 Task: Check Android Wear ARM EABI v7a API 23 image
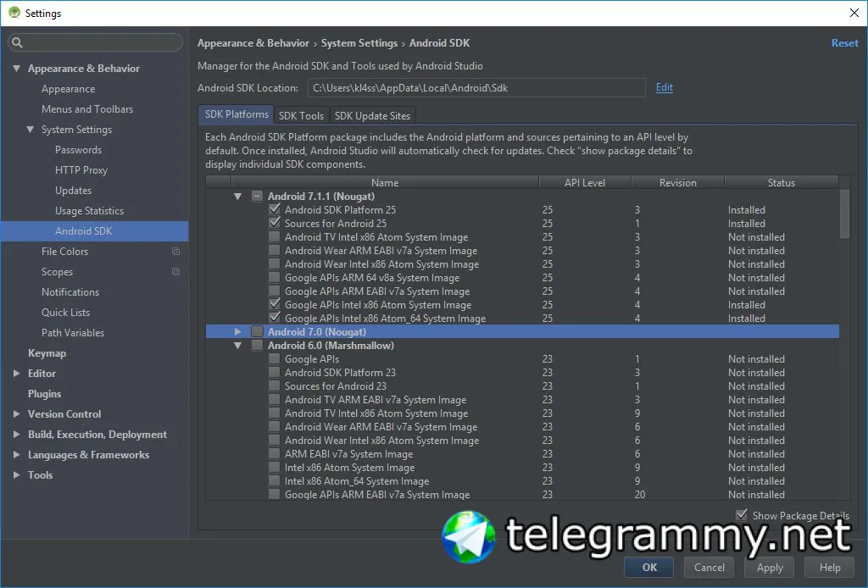click(x=274, y=426)
